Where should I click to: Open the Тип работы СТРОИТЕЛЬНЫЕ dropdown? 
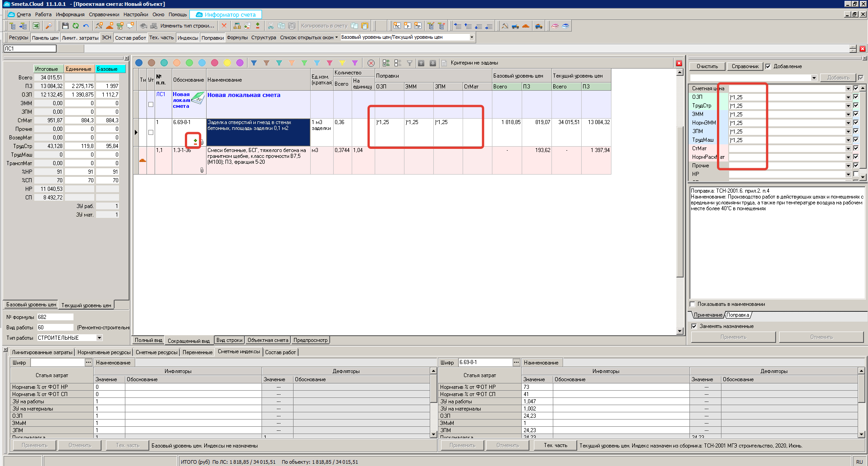(100, 338)
